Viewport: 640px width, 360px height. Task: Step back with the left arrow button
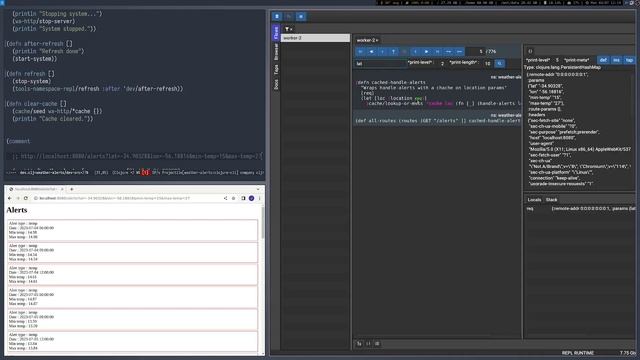click(x=371, y=51)
